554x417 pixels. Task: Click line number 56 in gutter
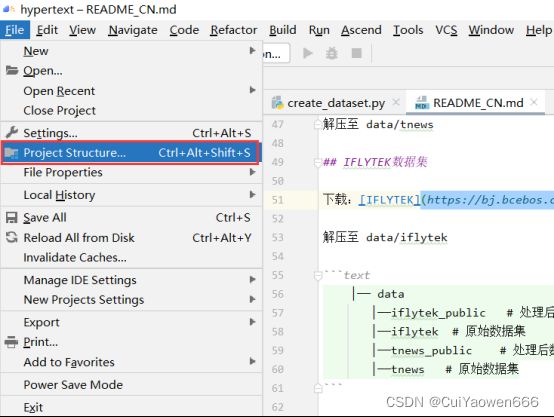point(278,294)
